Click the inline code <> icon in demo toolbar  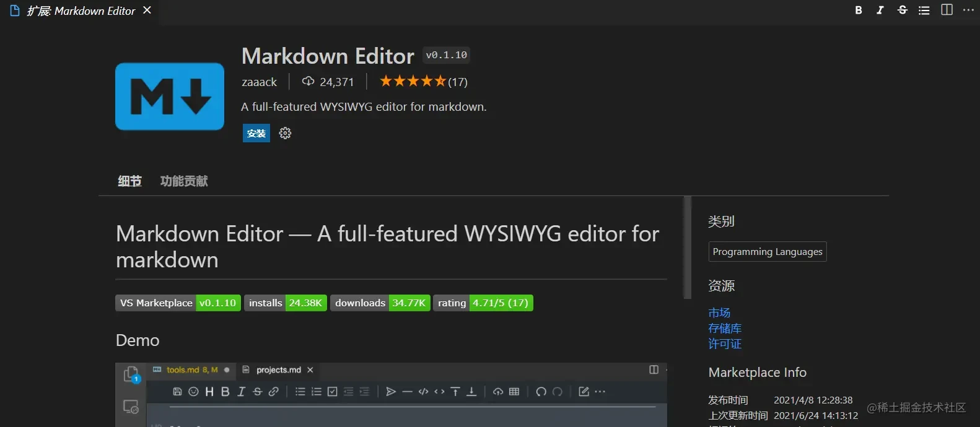(x=440, y=392)
